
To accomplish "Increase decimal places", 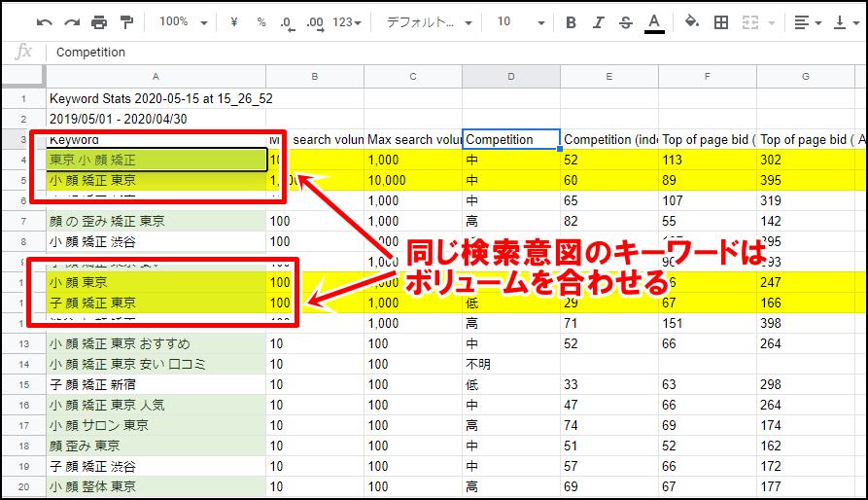I will click(x=315, y=22).
